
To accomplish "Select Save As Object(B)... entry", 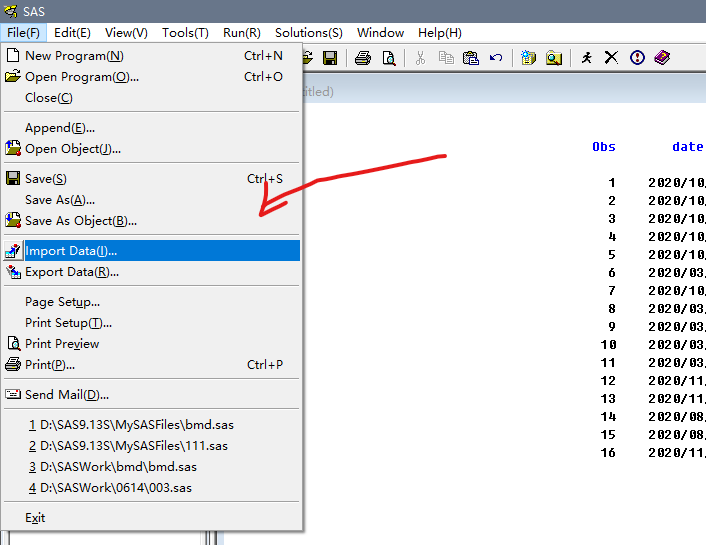I will click(152, 221).
